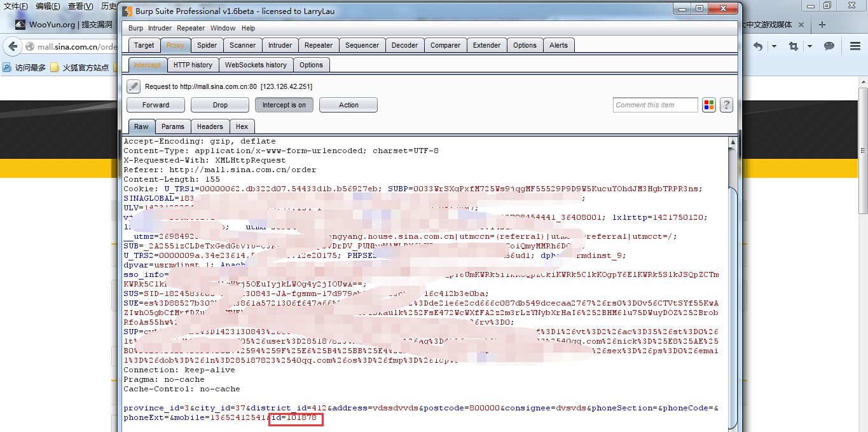
Task: Open the dropdown next to the undo arrow
Action: [774, 46]
